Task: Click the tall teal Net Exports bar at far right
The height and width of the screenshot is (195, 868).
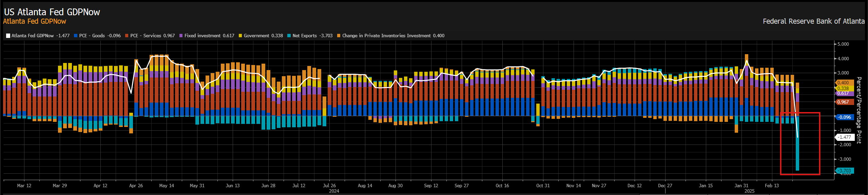Action: (797, 144)
